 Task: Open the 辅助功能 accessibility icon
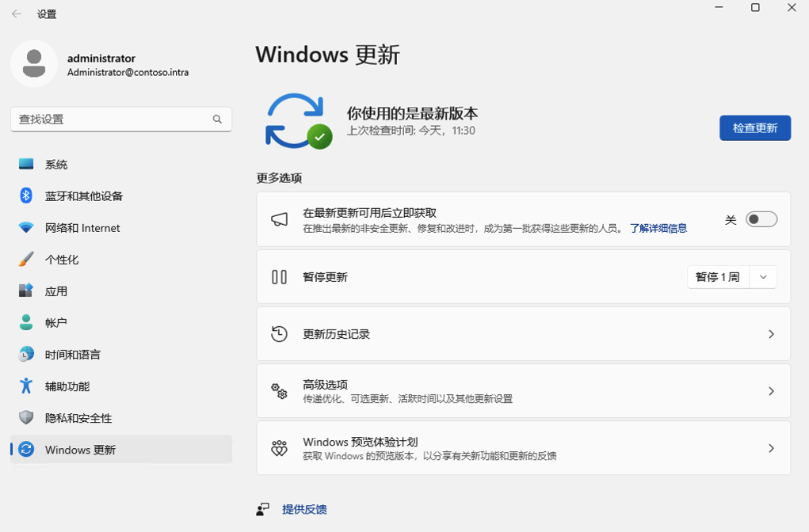click(x=25, y=386)
